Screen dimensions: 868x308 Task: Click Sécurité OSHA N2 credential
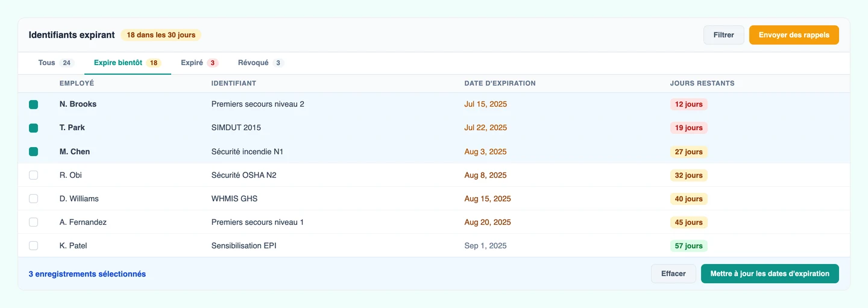[x=244, y=175]
